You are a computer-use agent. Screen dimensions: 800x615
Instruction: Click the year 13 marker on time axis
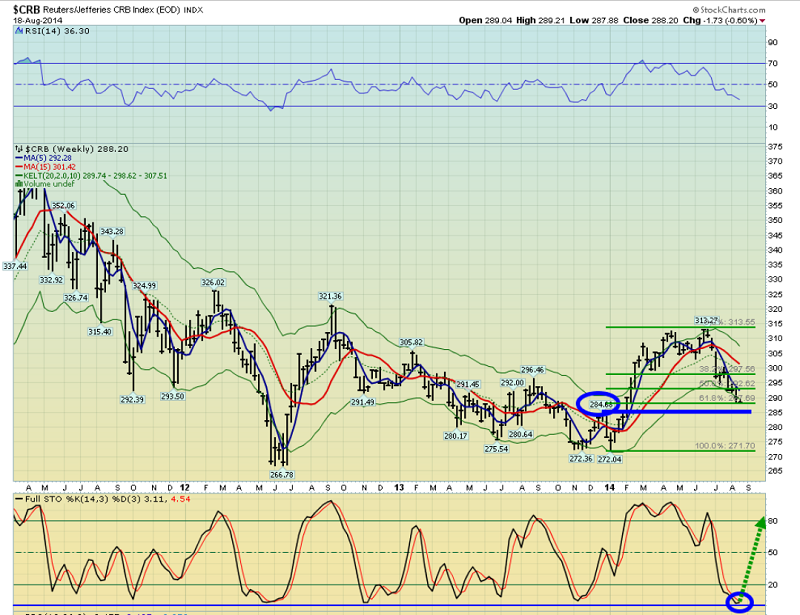pyautogui.click(x=399, y=488)
